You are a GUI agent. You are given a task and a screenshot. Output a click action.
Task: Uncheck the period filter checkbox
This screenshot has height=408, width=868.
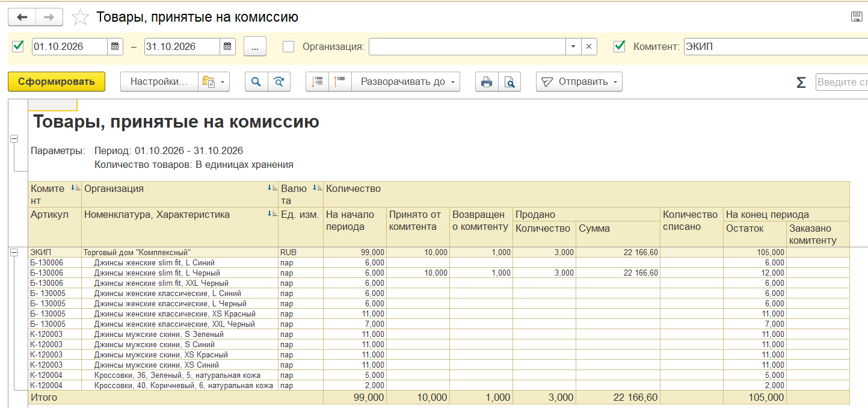pos(18,46)
